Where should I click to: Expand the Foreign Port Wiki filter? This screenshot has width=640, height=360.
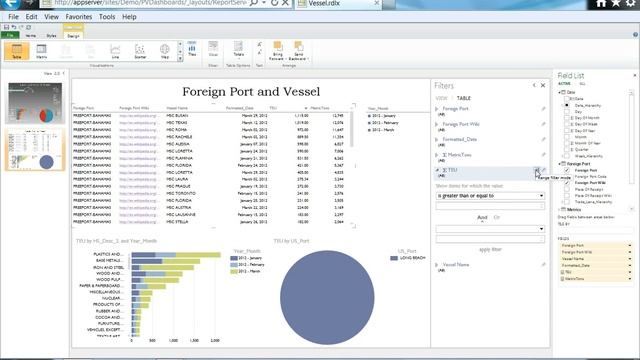pyautogui.click(x=437, y=124)
